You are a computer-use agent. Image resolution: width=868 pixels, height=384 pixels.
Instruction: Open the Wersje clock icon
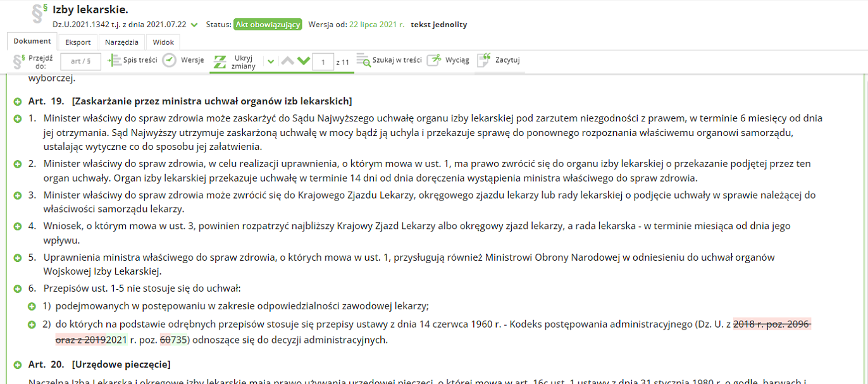click(169, 61)
